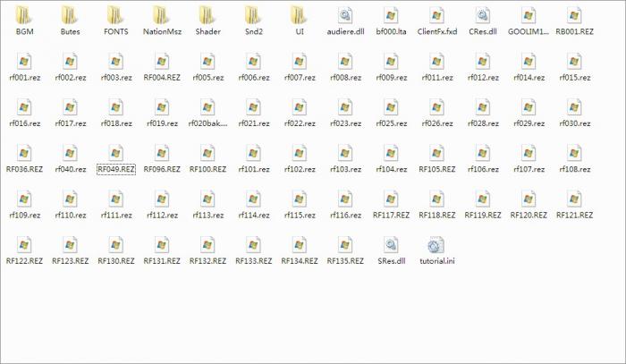Select the rf018.rez file name
This screenshot has width=626, height=364.
116,123
